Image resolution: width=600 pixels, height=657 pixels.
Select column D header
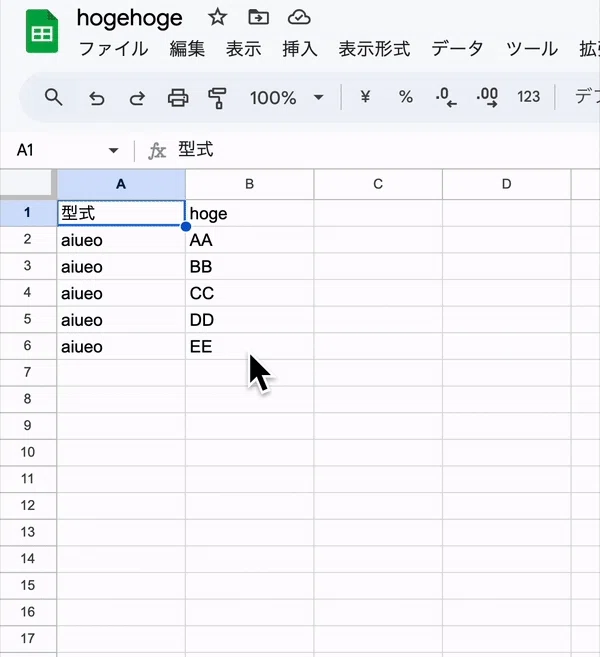click(x=507, y=184)
